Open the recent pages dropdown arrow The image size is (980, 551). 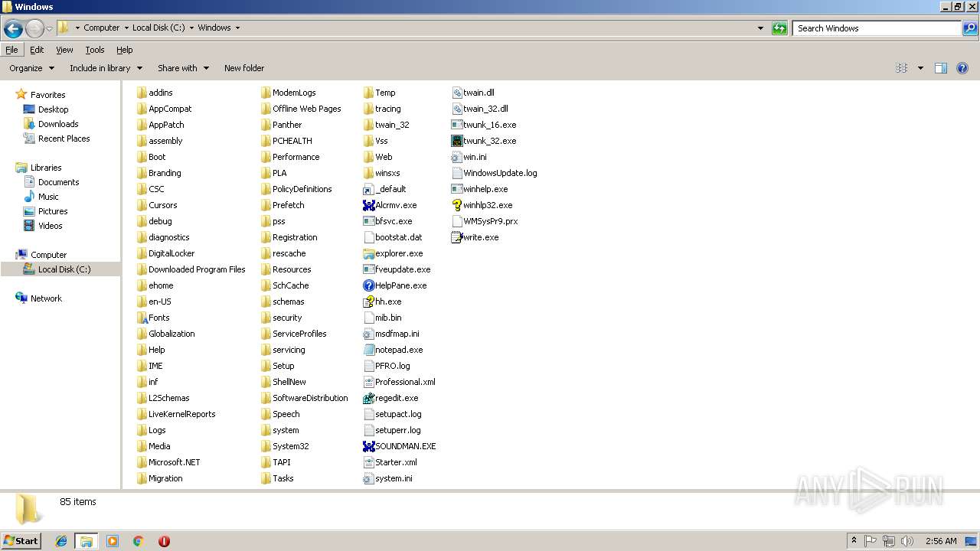(49, 29)
